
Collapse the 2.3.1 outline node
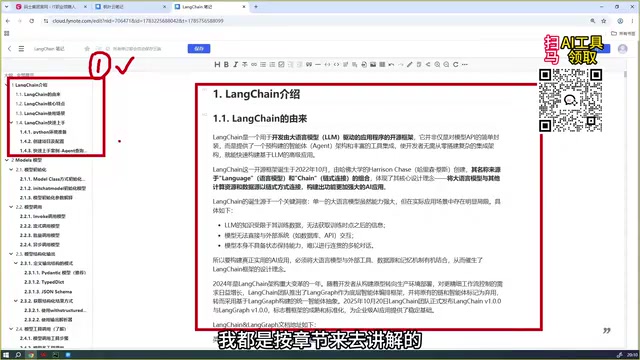pos(16,263)
